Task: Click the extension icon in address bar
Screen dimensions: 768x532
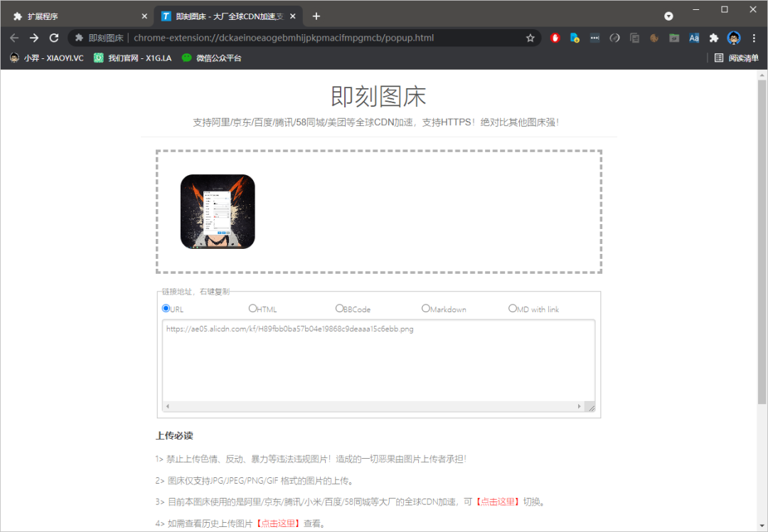Action: [x=79, y=38]
